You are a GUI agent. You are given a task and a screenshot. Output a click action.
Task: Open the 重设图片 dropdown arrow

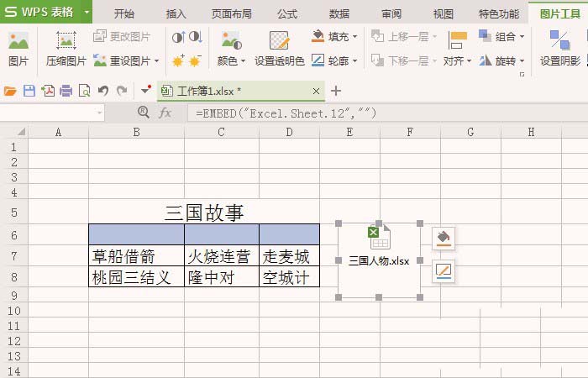[x=157, y=60]
